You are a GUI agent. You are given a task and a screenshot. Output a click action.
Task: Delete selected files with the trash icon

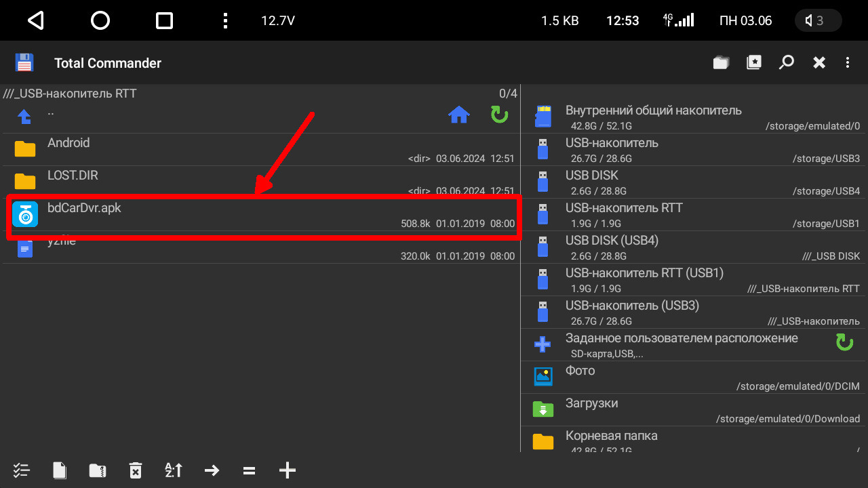point(136,470)
